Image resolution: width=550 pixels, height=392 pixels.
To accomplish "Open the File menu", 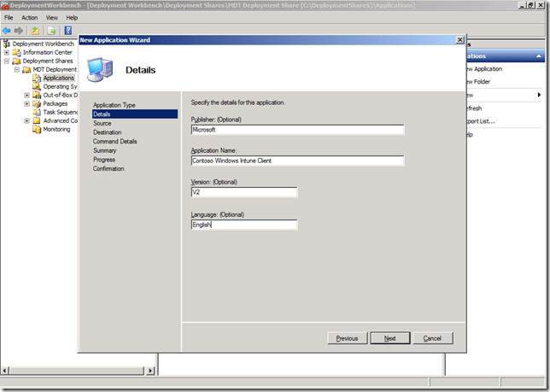I will pos(9,18).
